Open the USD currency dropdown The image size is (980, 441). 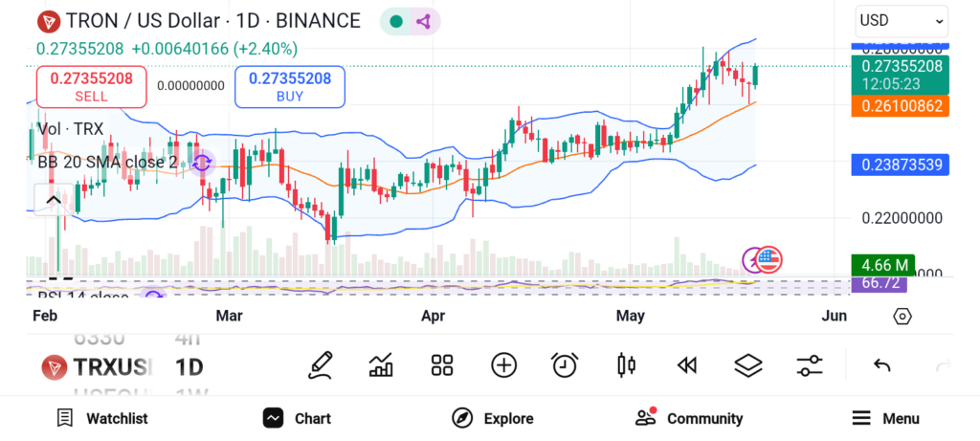901,20
